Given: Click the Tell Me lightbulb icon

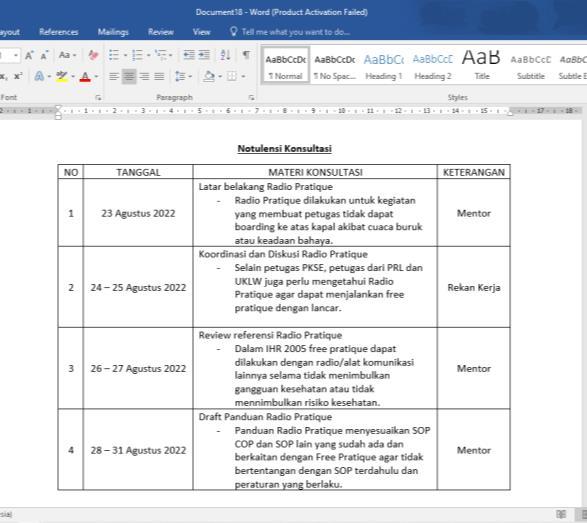Looking at the screenshot, I should [234, 31].
